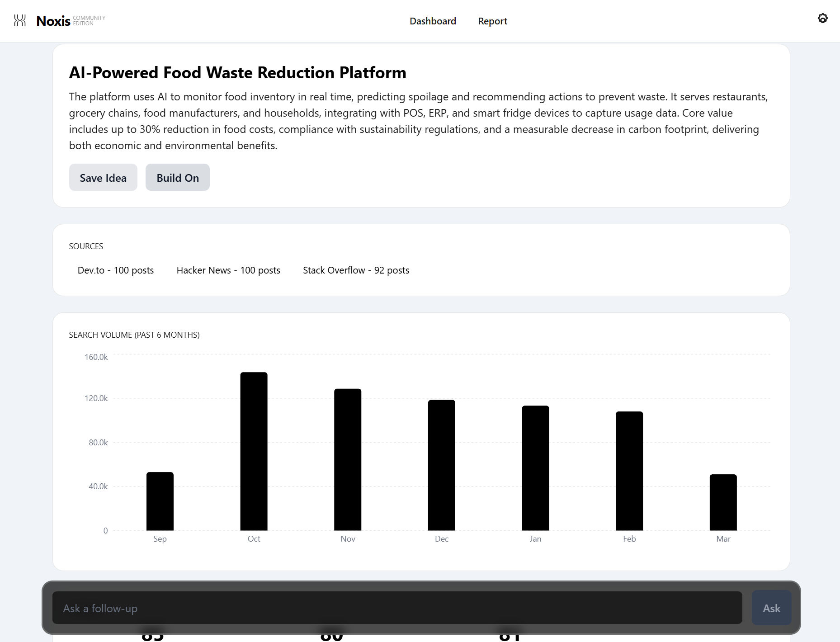Screen dimensions: 840x642
Task: Click the SOURCES panel header
Action: [86, 246]
